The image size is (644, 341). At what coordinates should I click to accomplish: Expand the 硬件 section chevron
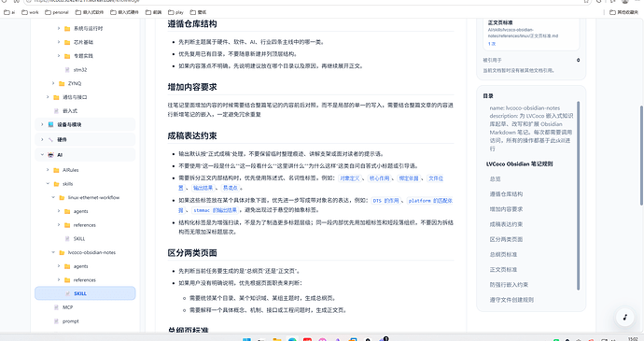click(x=42, y=140)
